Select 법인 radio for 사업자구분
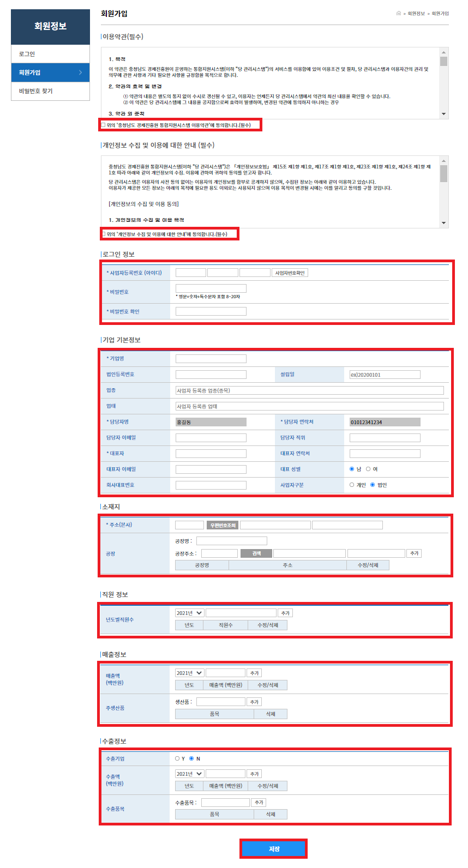 [x=373, y=485]
